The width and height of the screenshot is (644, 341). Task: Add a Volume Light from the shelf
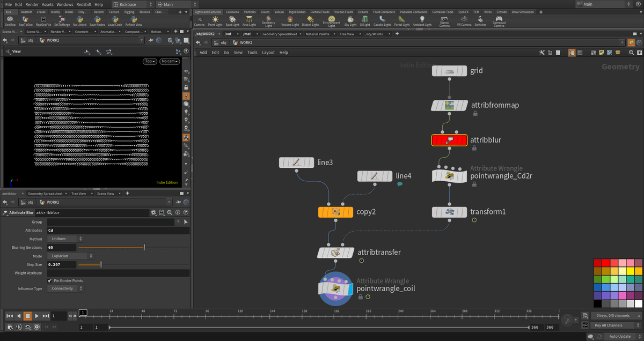point(290,21)
